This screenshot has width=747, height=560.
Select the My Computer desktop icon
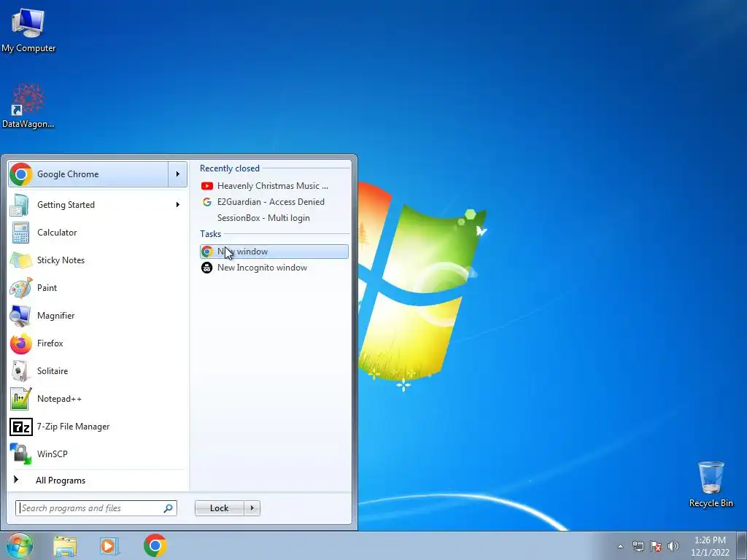[x=28, y=29]
